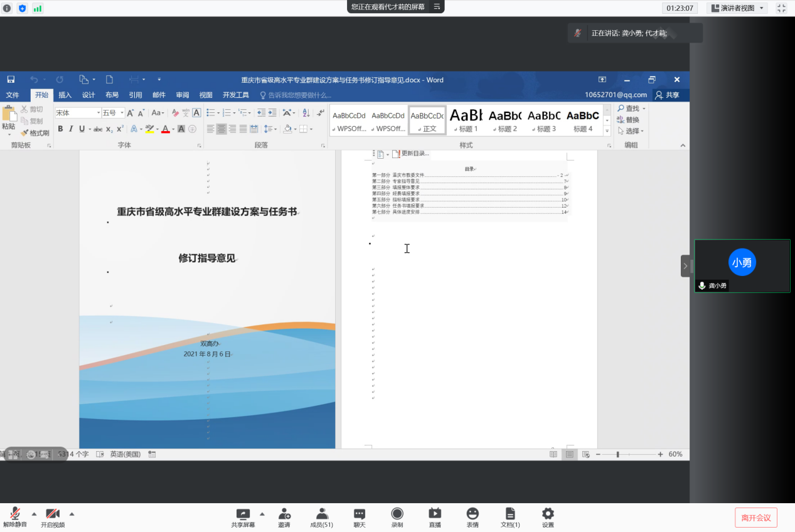Click the Word zoom slider
The image size is (795, 532).
tap(618, 454)
